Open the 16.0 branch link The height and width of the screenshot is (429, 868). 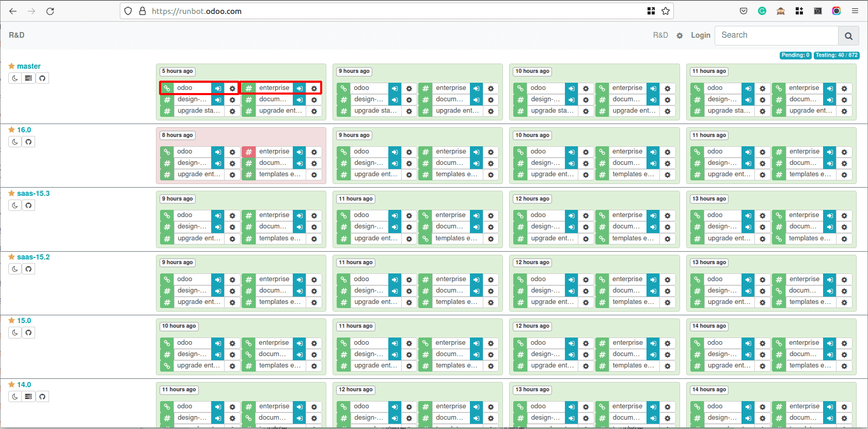click(x=24, y=130)
